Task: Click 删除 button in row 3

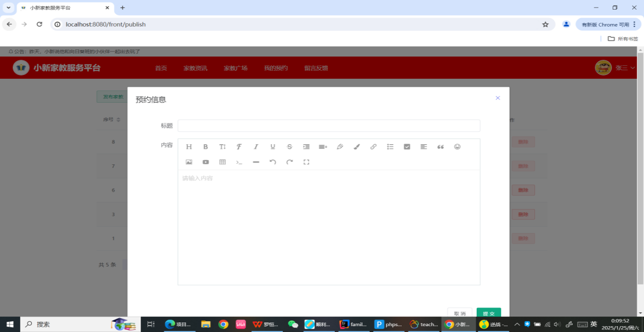Action: [523, 214]
